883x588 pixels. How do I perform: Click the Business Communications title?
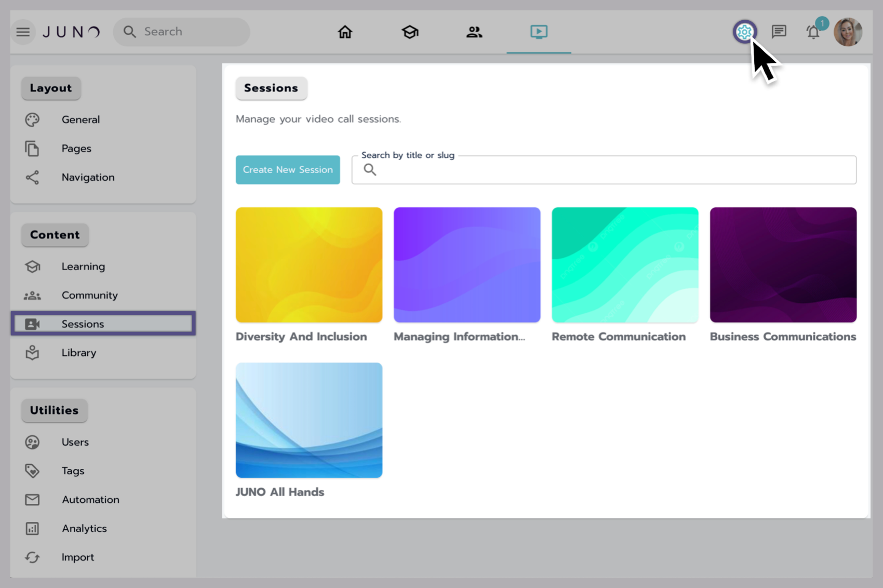(x=783, y=337)
